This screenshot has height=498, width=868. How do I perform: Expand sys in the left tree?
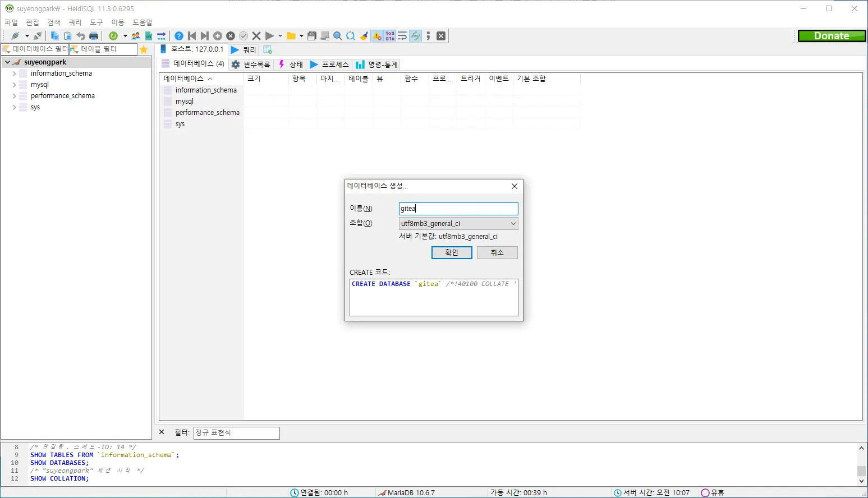click(14, 107)
